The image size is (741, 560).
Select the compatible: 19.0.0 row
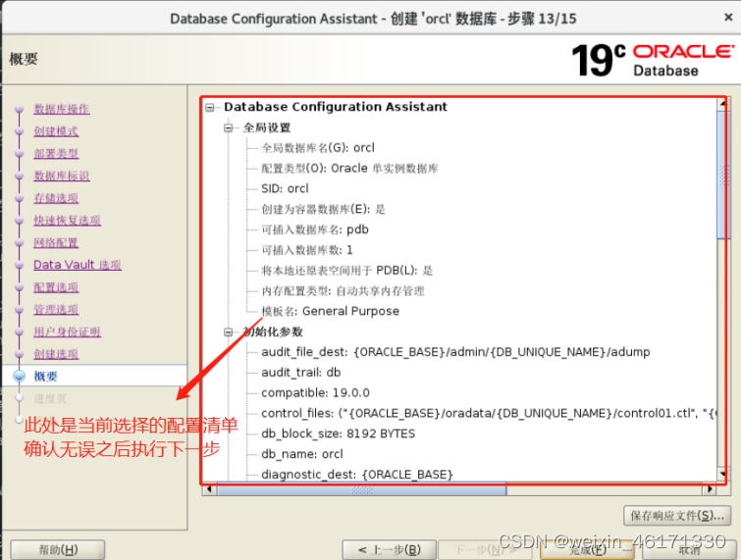(x=315, y=393)
